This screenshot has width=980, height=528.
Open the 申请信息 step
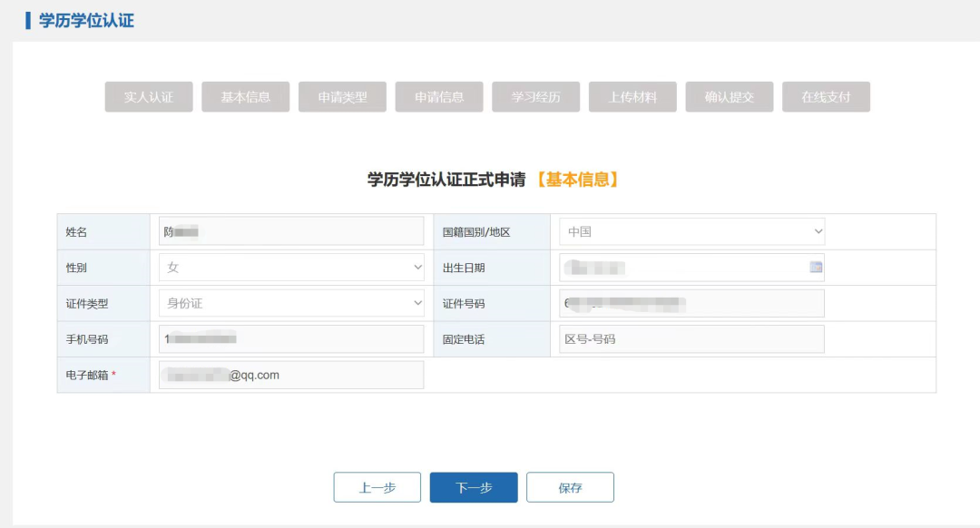[438, 96]
